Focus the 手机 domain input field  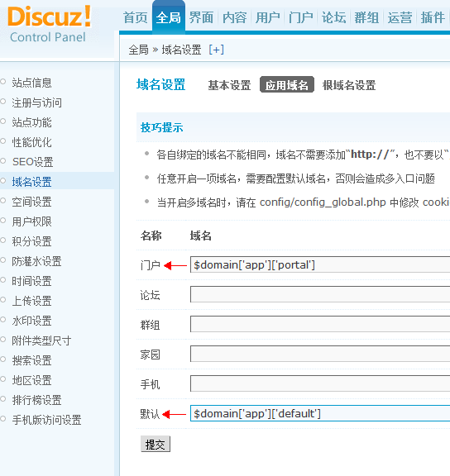[320, 383]
